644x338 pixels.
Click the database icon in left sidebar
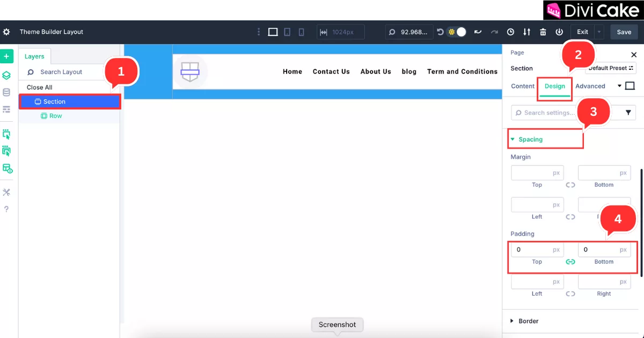pyautogui.click(x=6, y=92)
